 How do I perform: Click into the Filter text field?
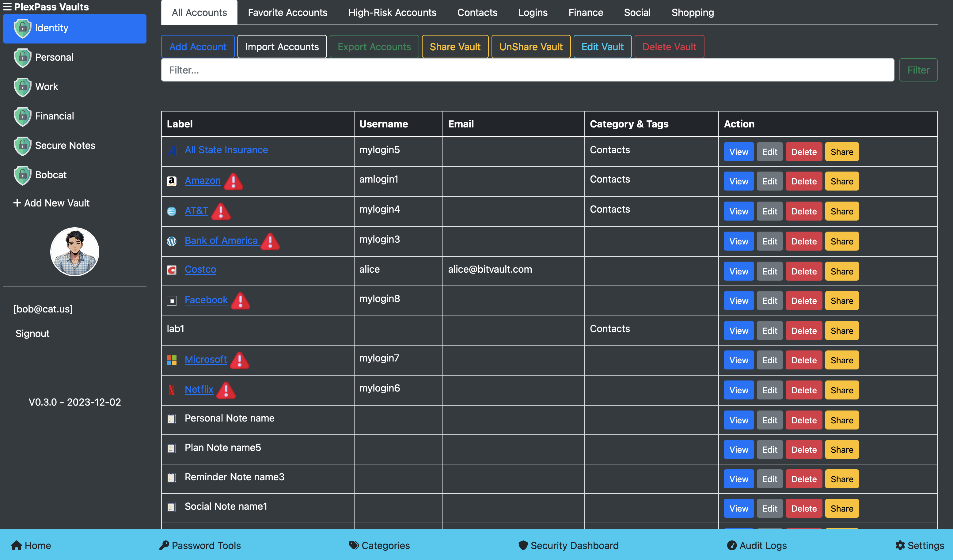coord(527,70)
